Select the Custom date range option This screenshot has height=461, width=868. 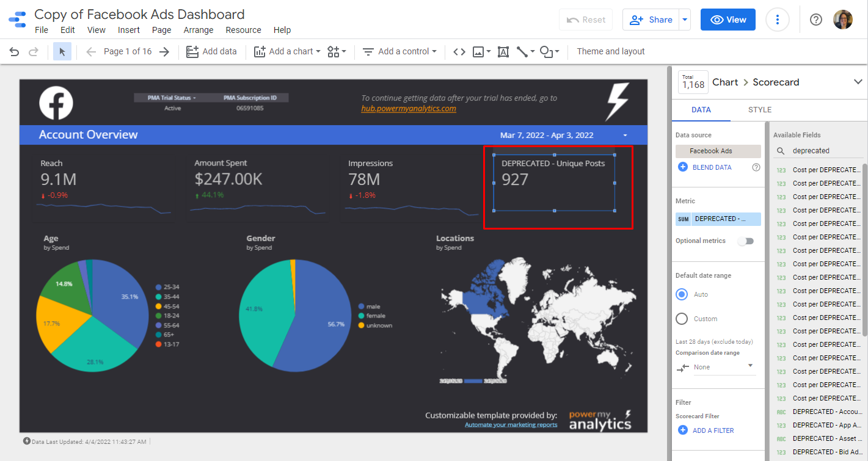coord(682,319)
